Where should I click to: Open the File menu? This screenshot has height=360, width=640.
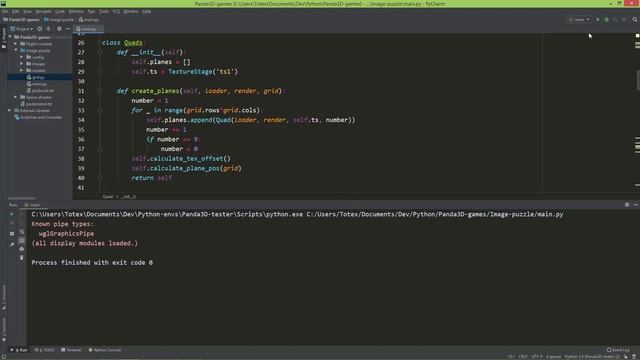coord(5,11)
